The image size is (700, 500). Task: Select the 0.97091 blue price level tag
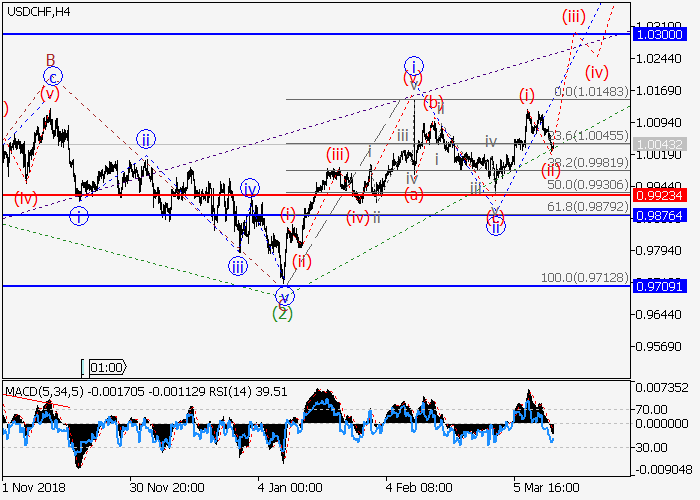click(x=664, y=286)
